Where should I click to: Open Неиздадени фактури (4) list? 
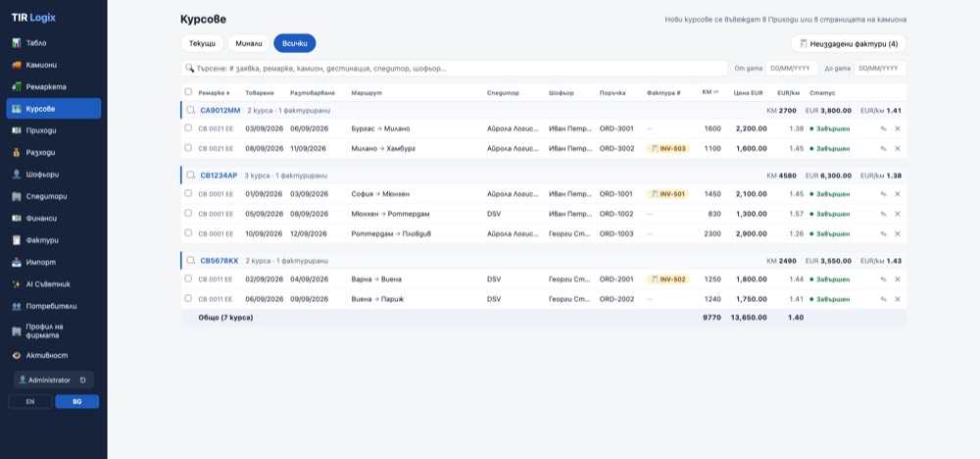pos(849,44)
